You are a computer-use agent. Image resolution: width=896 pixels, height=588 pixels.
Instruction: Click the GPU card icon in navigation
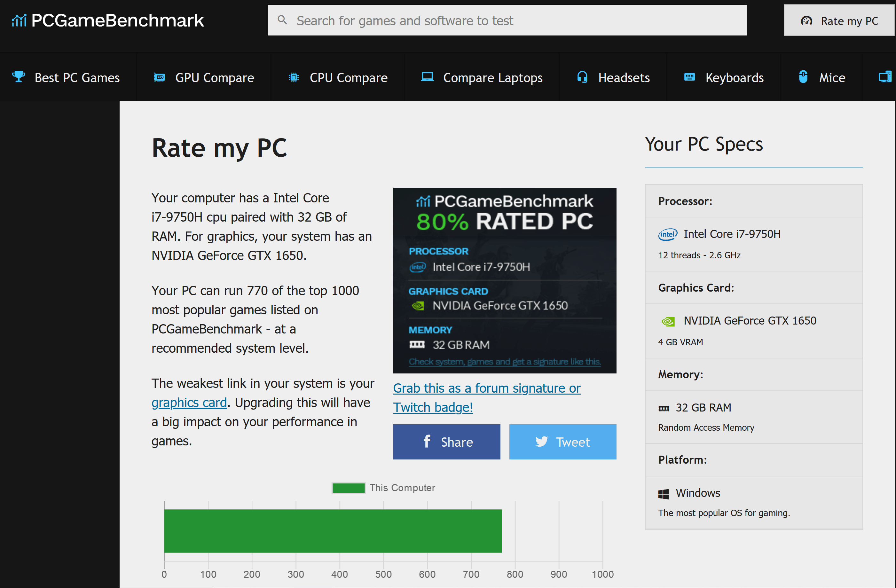[x=159, y=78]
